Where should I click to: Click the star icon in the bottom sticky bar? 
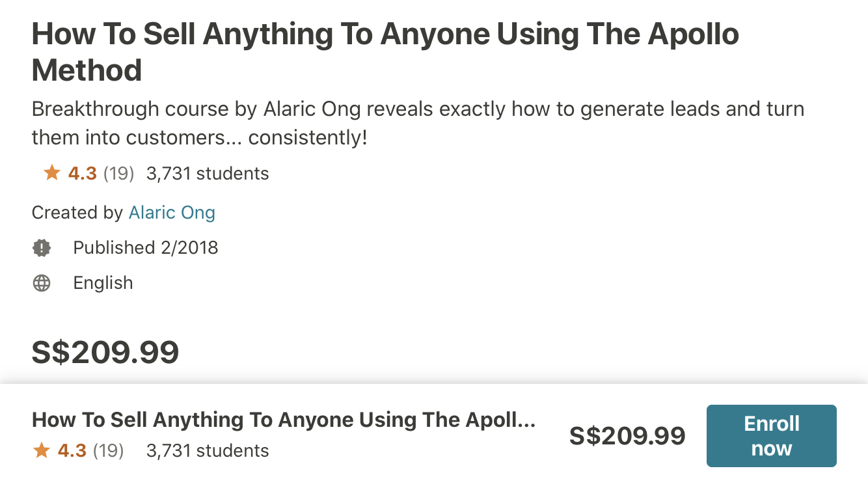tap(42, 451)
